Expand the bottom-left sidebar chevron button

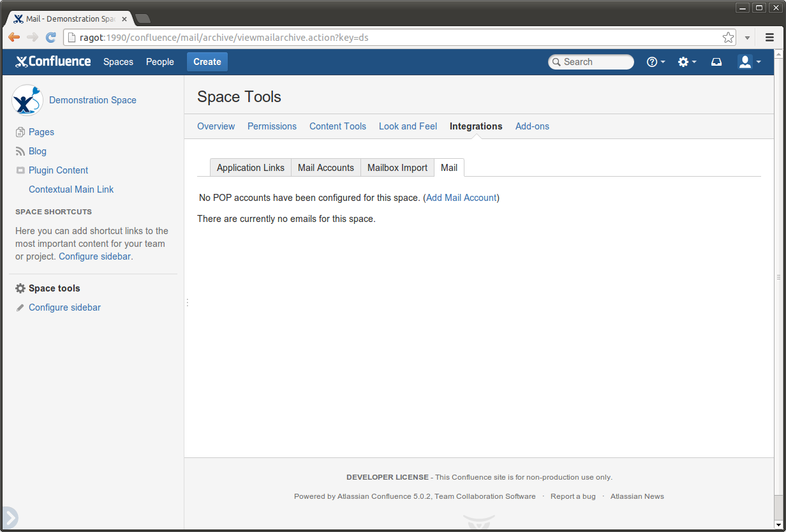[9, 517]
